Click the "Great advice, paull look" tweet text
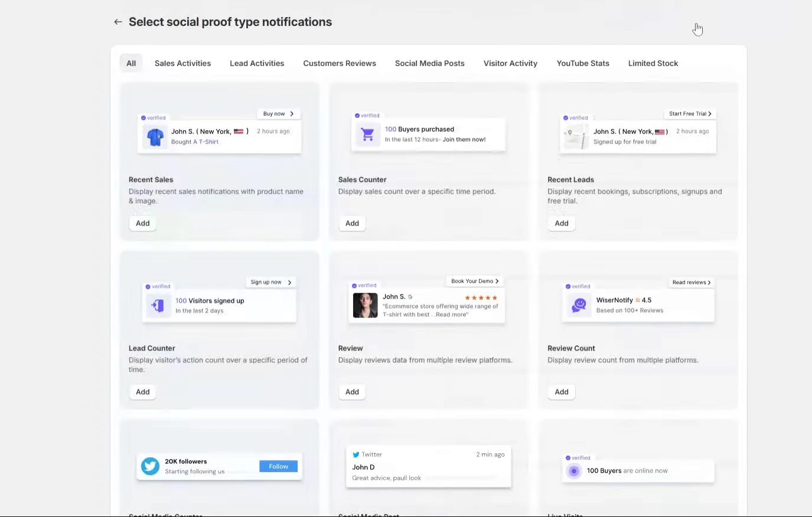The height and width of the screenshot is (517, 812). coord(387,478)
